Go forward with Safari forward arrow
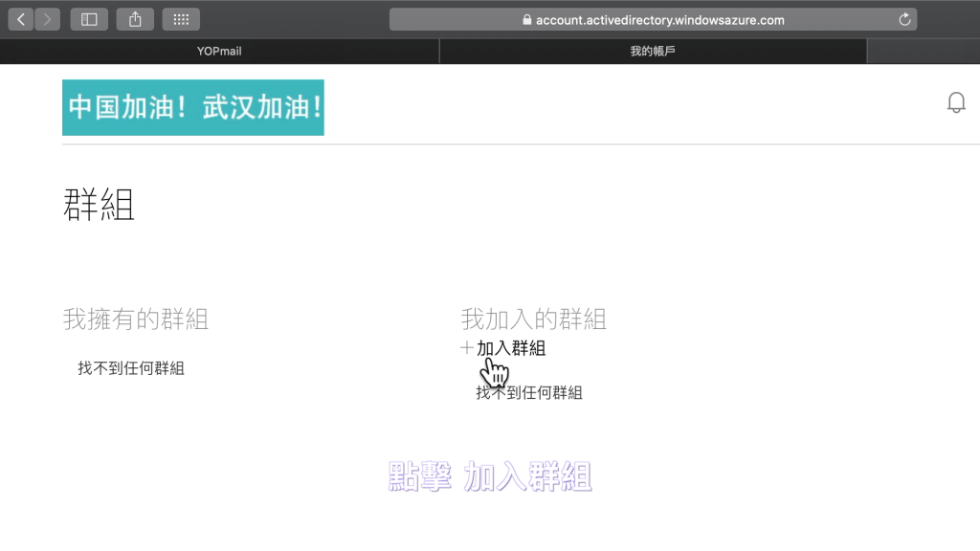This screenshot has width=980, height=551. [x=48, y=19]
